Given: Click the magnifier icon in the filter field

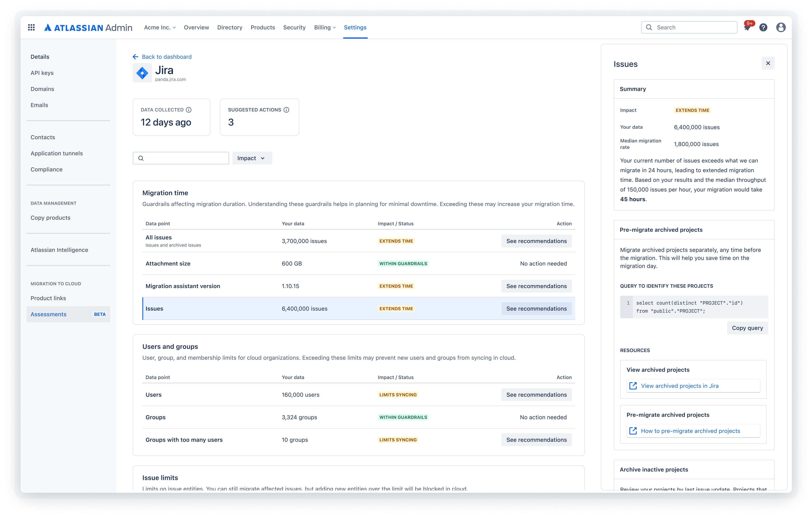Looking at the screenshot, I should (x=141, y=158).
